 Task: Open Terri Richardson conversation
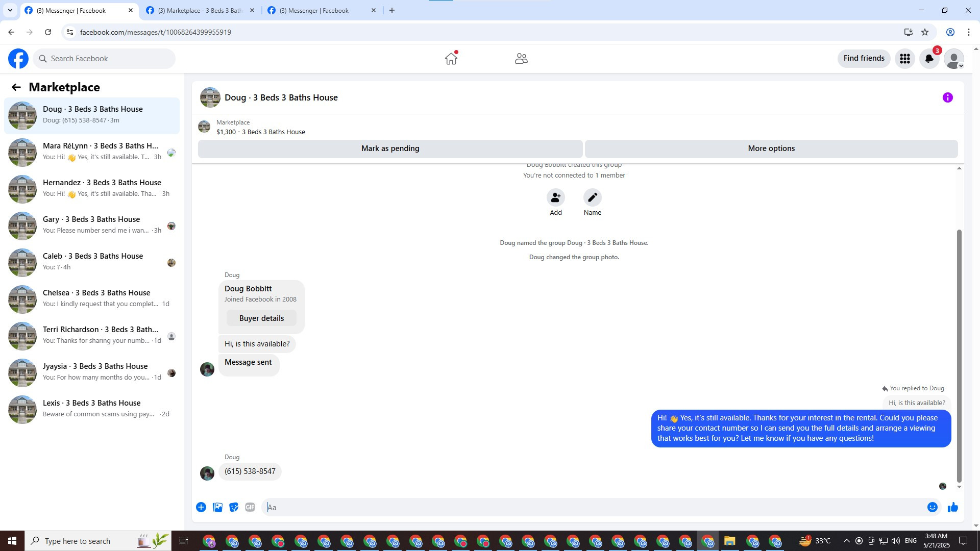coord(92,336)
